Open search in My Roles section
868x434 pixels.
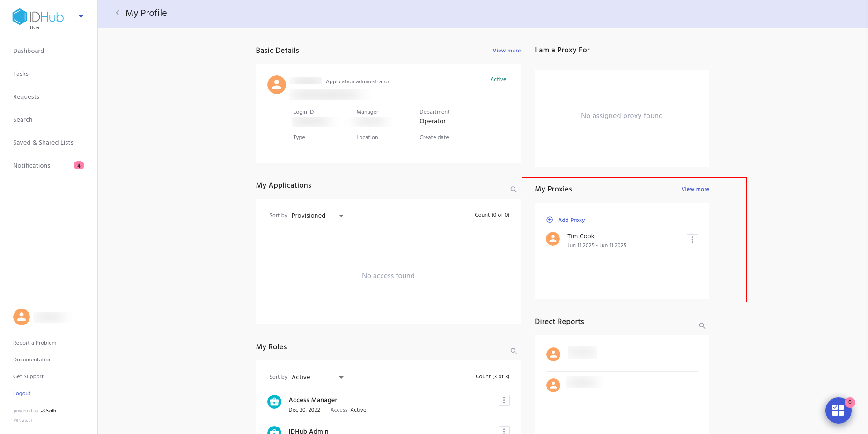514,351
